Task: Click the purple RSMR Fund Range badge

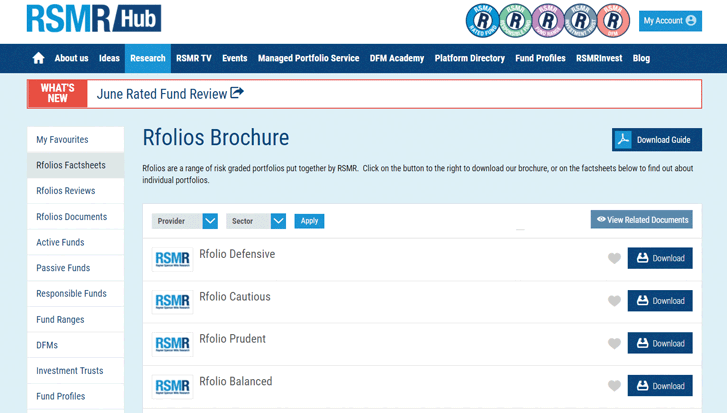Action: pos(548,20)
